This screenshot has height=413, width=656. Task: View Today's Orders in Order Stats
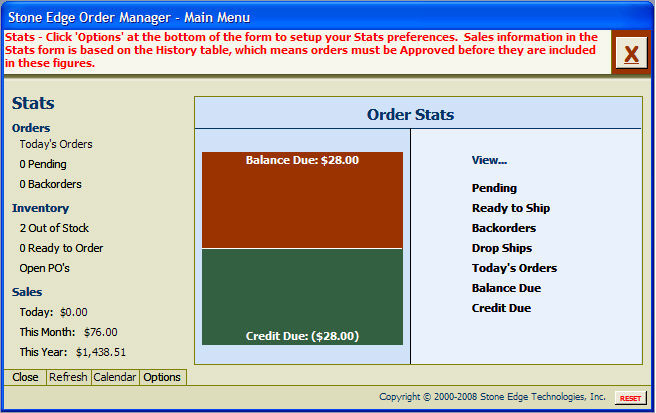click(x=514, y=268)
